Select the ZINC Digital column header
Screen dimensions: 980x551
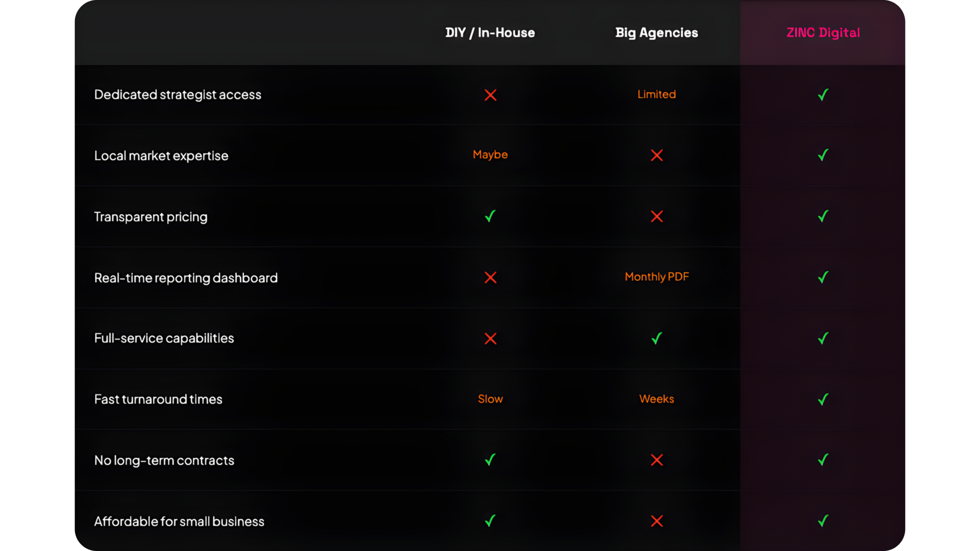coord(823,33)
